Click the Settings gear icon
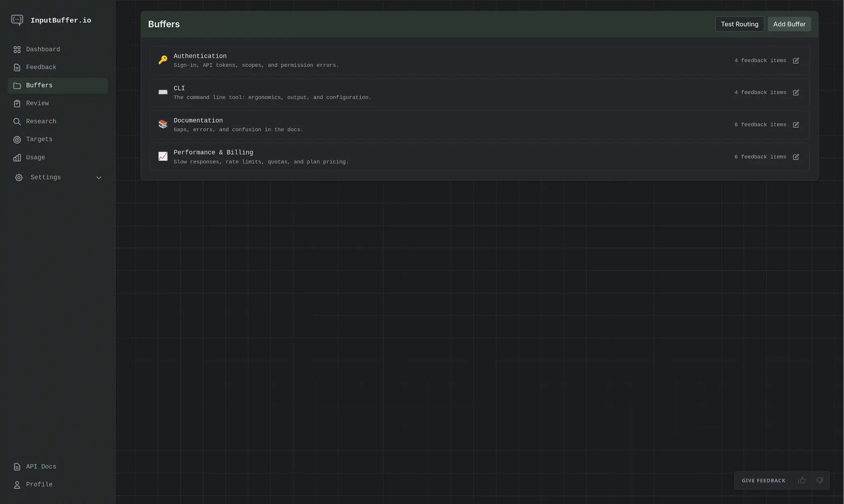This screenshot has height=504, width=844. point(19,177)
